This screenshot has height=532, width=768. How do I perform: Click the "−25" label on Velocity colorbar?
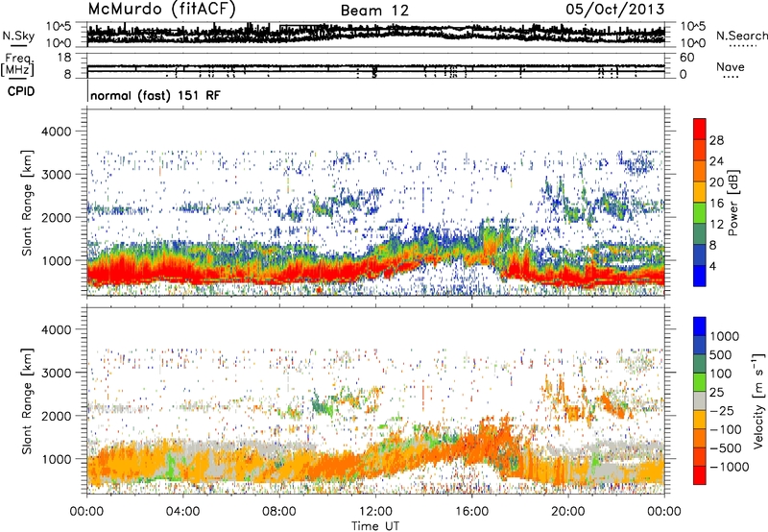722,410
